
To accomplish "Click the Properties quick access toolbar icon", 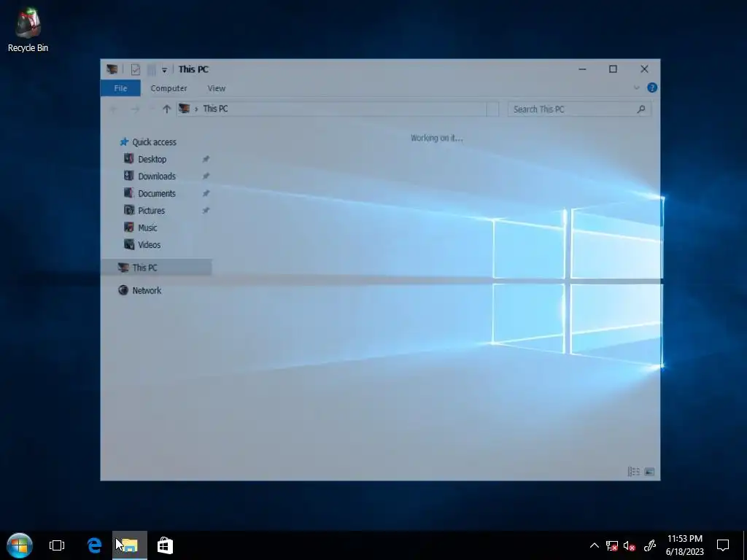I will click(135, 69).
